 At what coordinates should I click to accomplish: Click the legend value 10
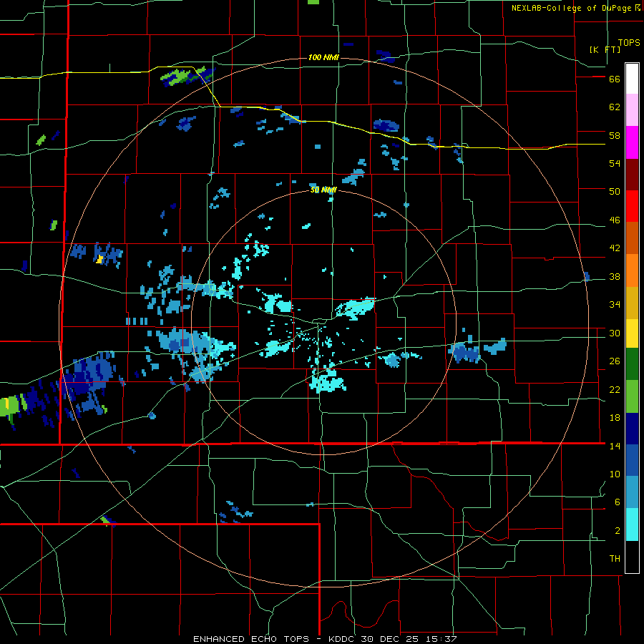(x=615, y=474)
